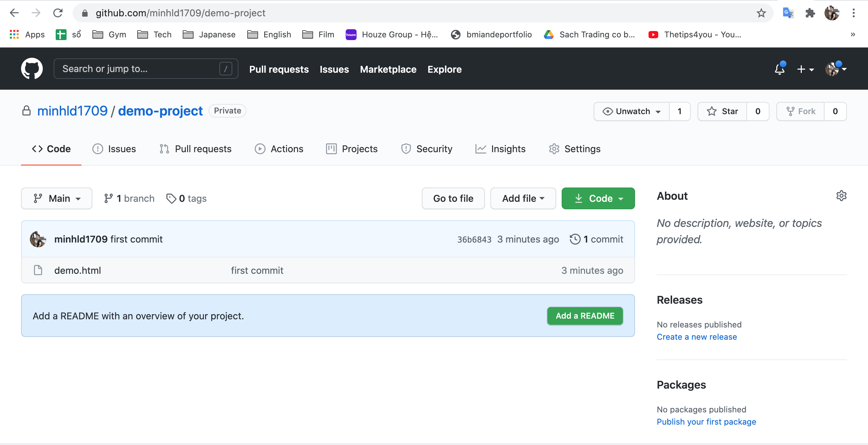Open the 1 commit history
The width and height of the screenshot is (868, 445).
coord(596,239)
